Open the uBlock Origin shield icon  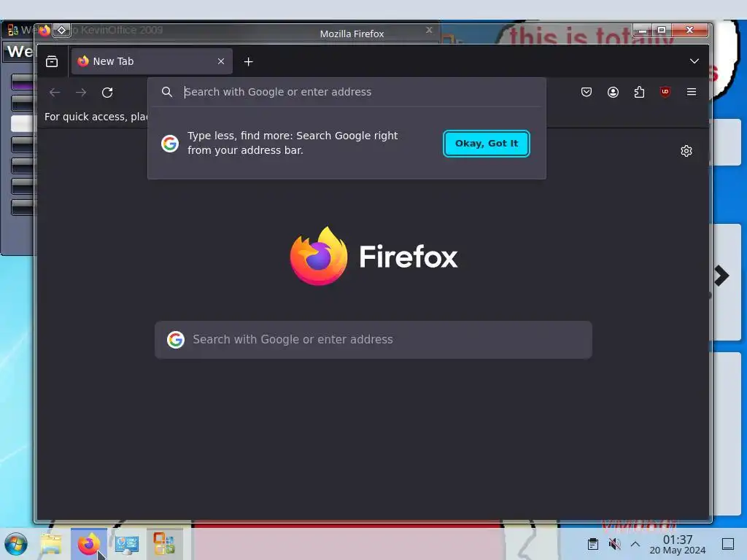665,92
